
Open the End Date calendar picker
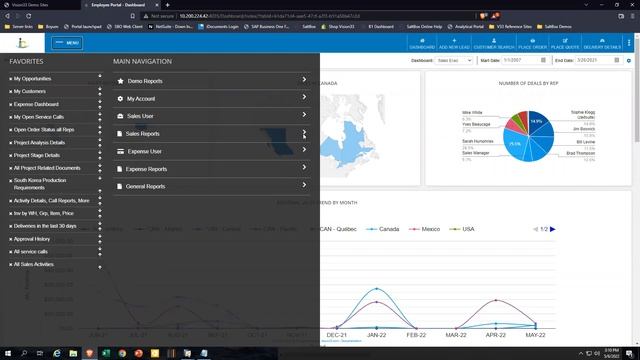[617, 60]
